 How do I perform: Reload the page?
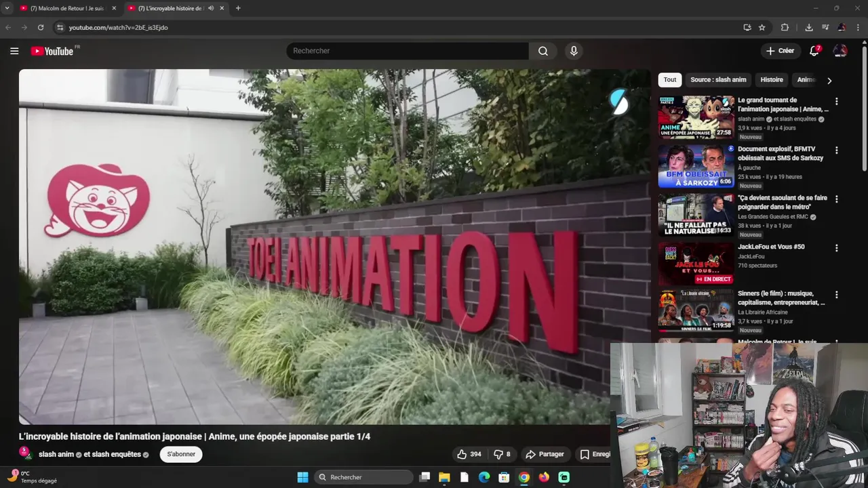41,27
